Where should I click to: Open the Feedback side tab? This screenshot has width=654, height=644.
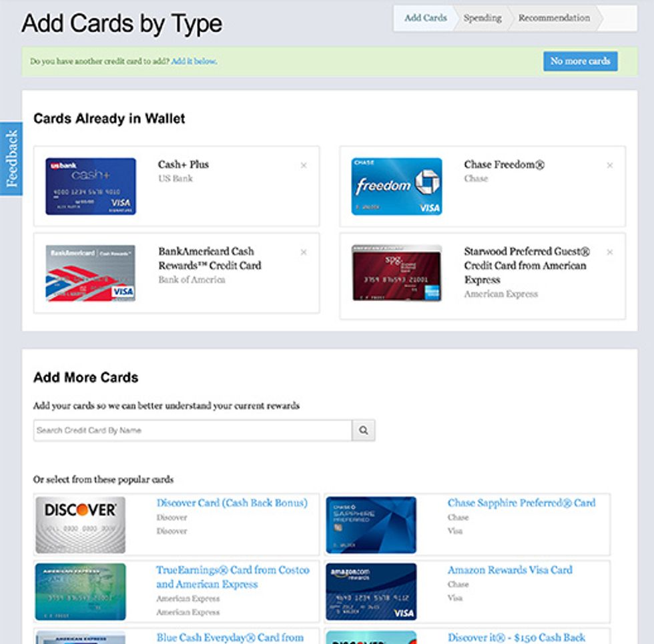(x=11, y=159)
